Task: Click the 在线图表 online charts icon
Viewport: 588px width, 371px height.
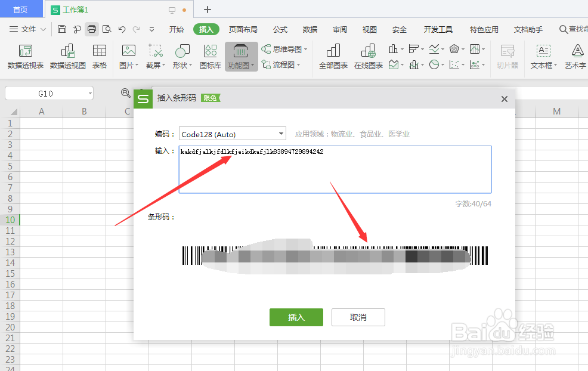Action: pyautogui.click(x=369, y=56)
